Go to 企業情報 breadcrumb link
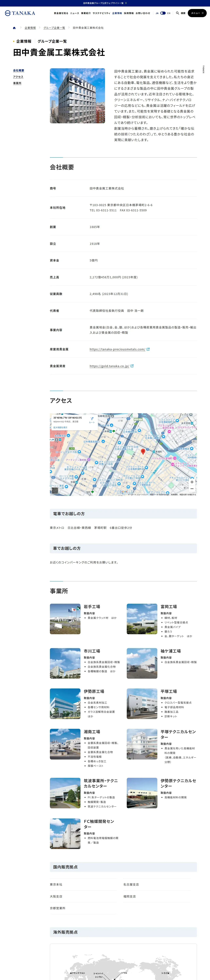This screenshot has height=980, width=210. tap(30, 28)
